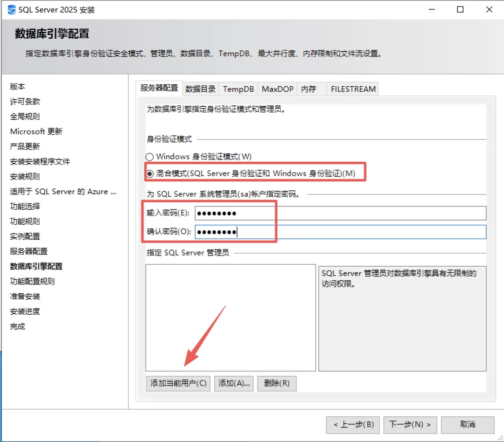Click the 删除(R) button
The image size is (504, 442).
[x=277, y=384]
